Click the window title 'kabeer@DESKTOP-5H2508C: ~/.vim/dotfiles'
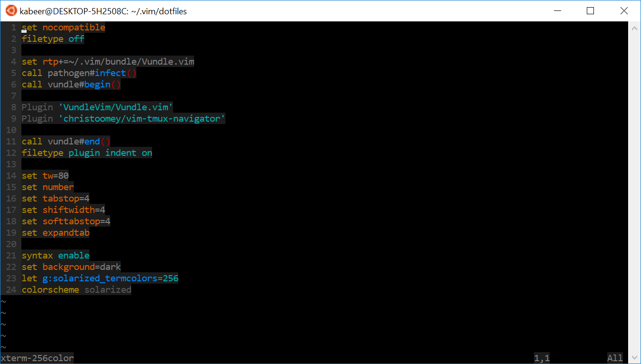Viewport: 641px width, 364px height. (103, 11)
